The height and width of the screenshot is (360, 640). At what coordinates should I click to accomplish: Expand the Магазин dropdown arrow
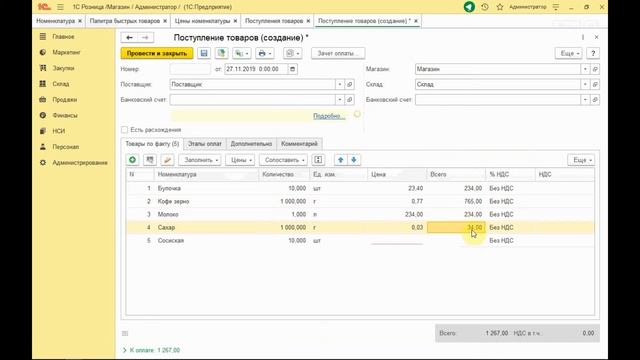point(585,69)
